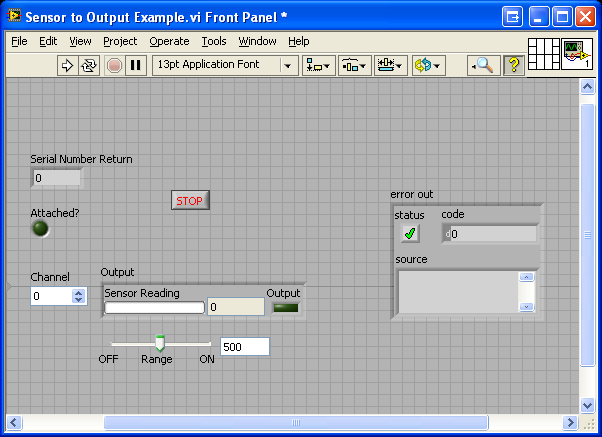Screen dimensions: 602x437
Task: Click the LabVIEW title bar icon
Action: pos(14,16)
